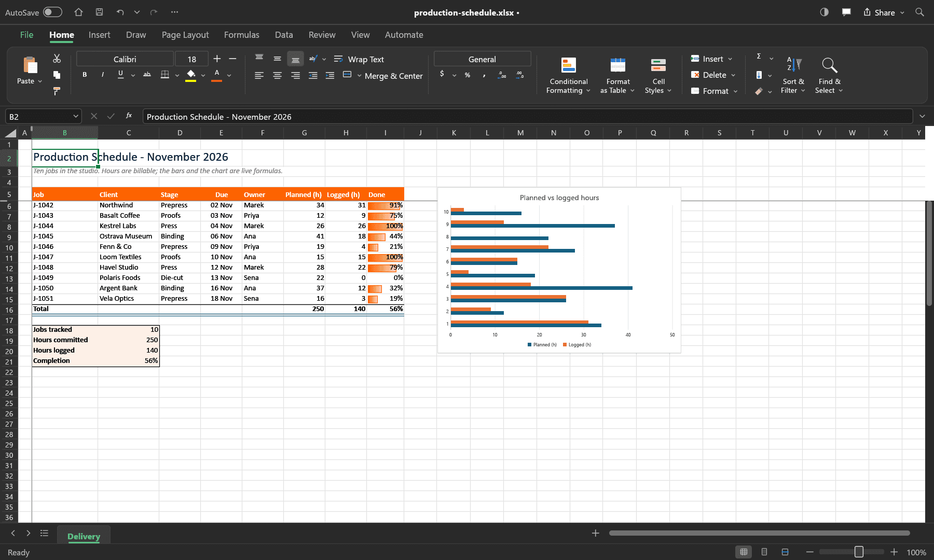Apply Percent Style number format
Viewport: 934px width, 560px height.
point(468,75)
